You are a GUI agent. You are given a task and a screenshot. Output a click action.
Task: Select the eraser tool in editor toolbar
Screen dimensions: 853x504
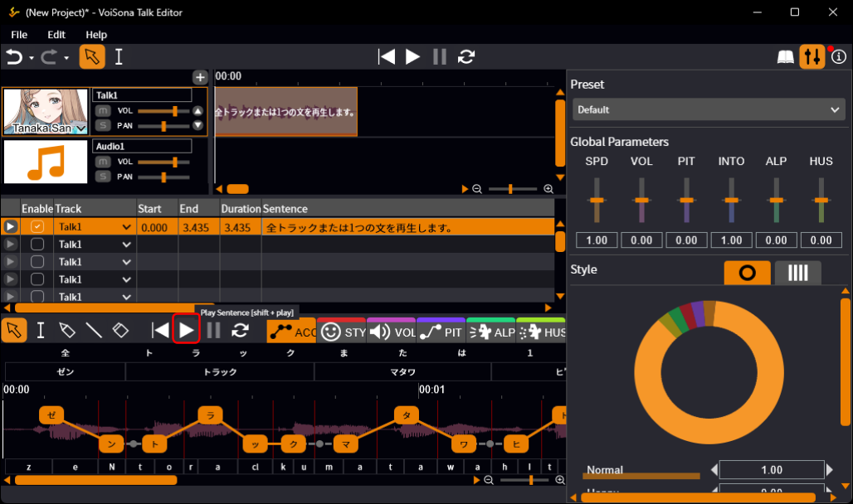click(120, 330)
